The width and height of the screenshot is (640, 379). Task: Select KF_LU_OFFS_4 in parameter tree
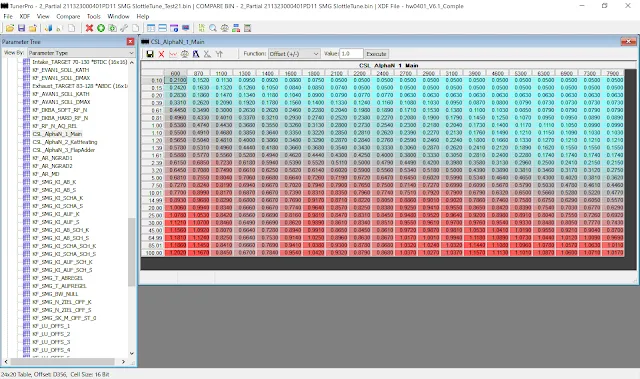(x=51, y=350)
